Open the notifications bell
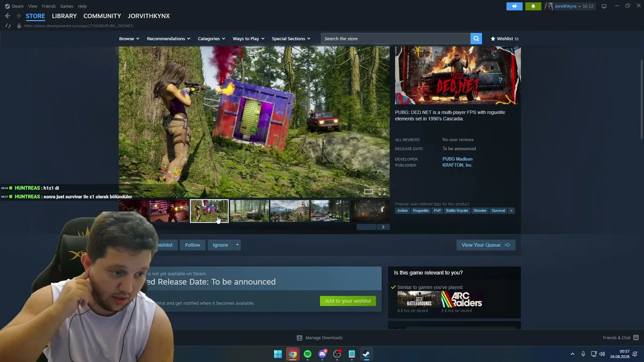The width and height of the screenshot is (644, 362). click(533, 6)
